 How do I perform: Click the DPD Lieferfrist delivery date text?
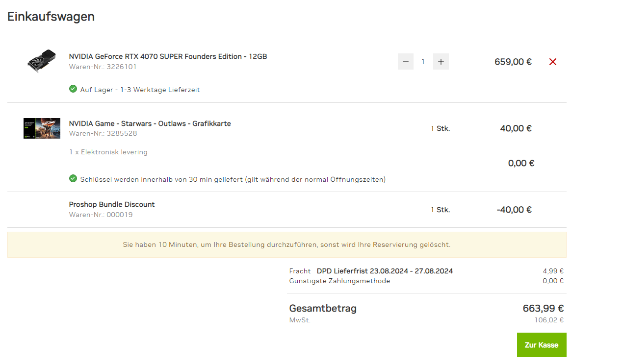coord(385,271)
